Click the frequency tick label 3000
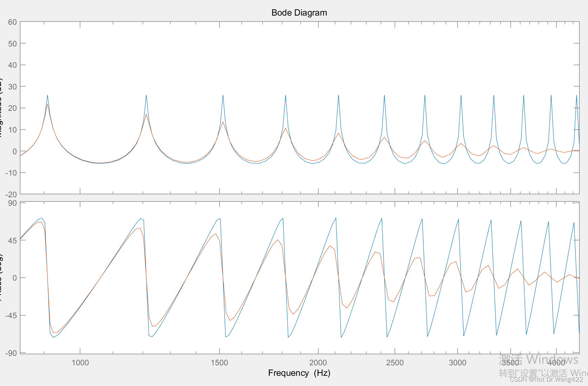The image size is (588, 386). (x=458, y=363)
